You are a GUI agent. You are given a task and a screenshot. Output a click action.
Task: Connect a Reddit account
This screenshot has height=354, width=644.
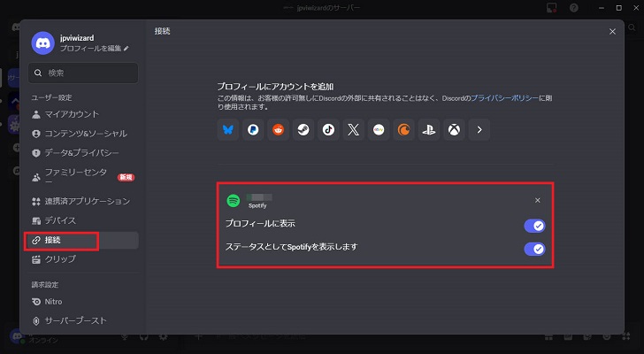[278, 130]
